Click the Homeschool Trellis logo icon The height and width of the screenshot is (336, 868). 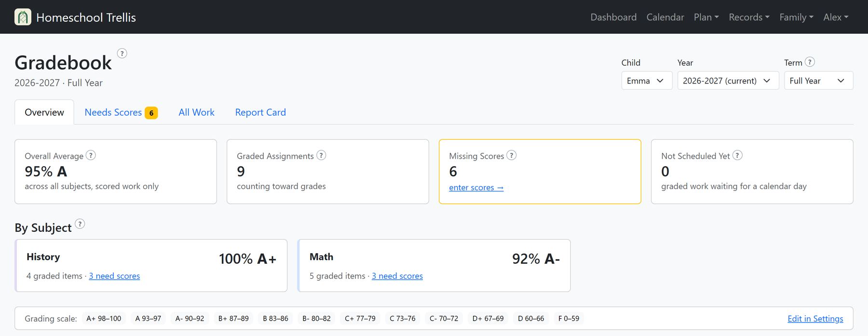click(23, 17)
